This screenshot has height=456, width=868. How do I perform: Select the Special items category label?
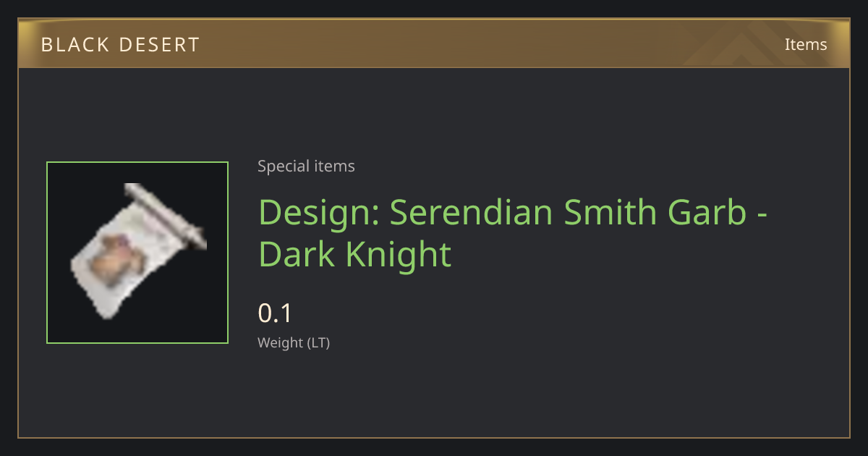tap(306, 166)
